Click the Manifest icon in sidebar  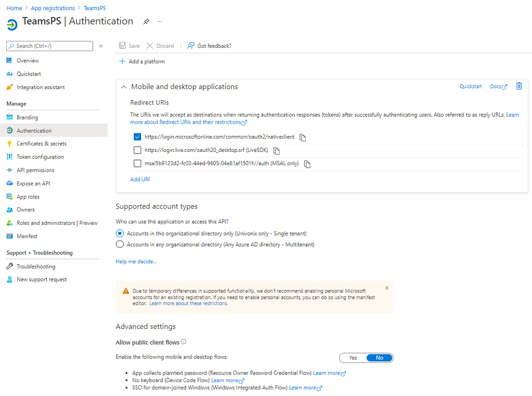(10, 236)
